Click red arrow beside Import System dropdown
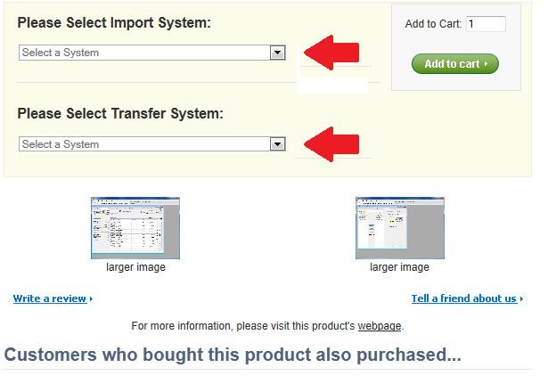Image resolution: width=556 pixels, height=392 pixels. click(331, 53)
